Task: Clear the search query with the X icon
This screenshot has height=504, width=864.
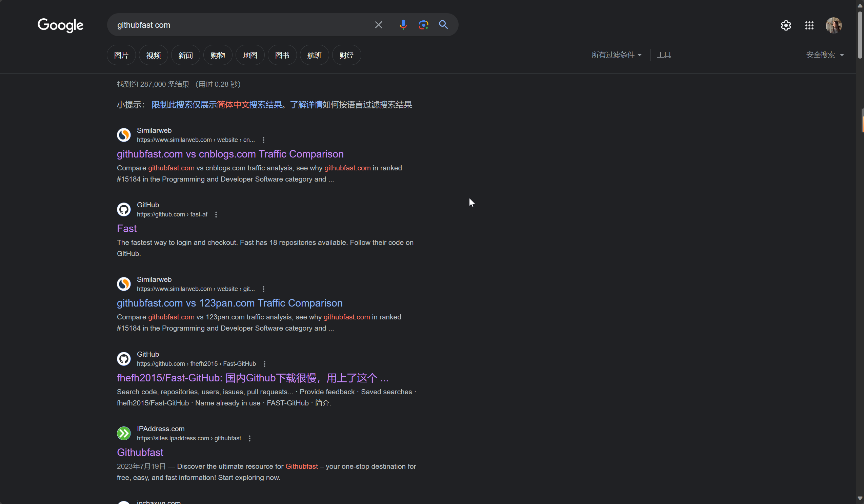Action: click(x=378, y=25)
